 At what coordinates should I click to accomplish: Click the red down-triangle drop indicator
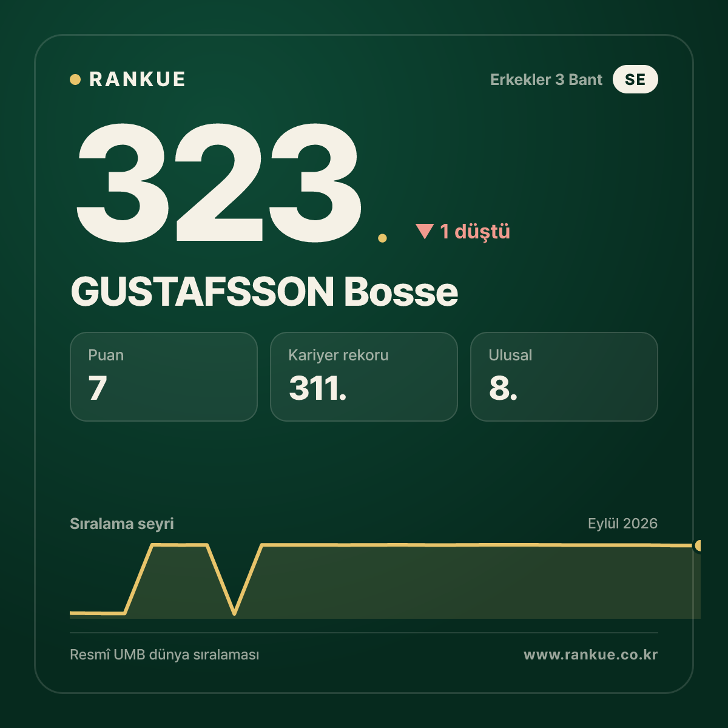pos(425,231)
